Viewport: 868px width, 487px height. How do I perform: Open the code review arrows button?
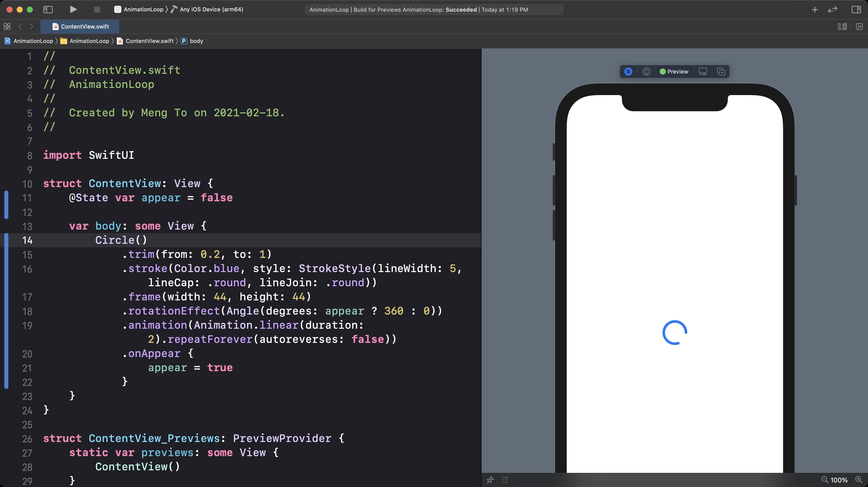tap(832, 9)
